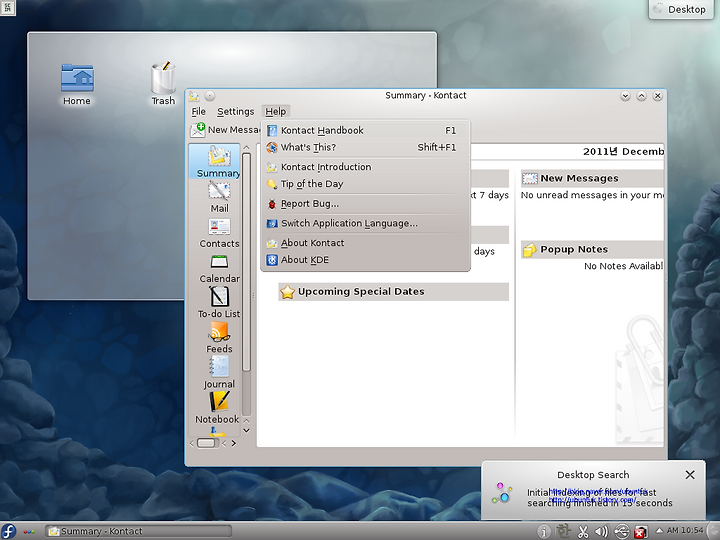
Task: Open the device notifier USB tray icon
Action: (x=621, y=532)
